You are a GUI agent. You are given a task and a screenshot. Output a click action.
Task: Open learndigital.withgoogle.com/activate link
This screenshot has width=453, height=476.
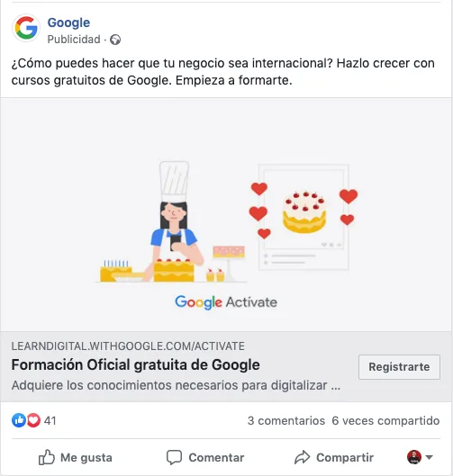(128, 346)
